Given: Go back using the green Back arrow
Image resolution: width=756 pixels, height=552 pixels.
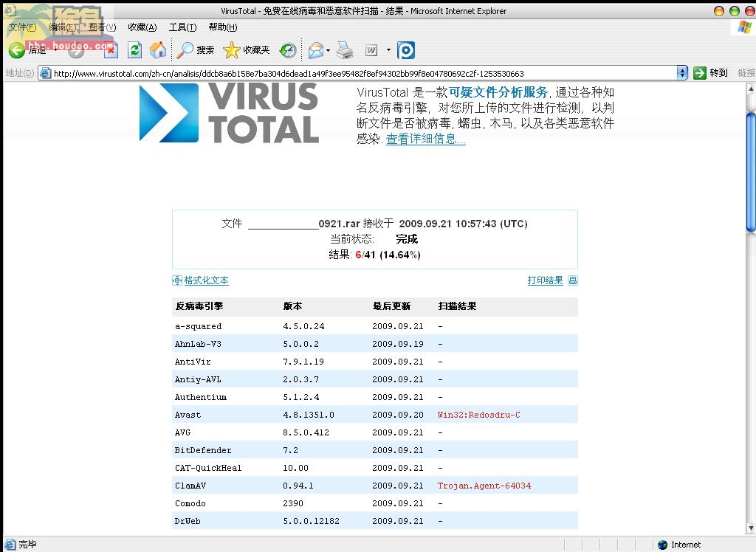Looking at the screenshot, I should pos(16,49).
